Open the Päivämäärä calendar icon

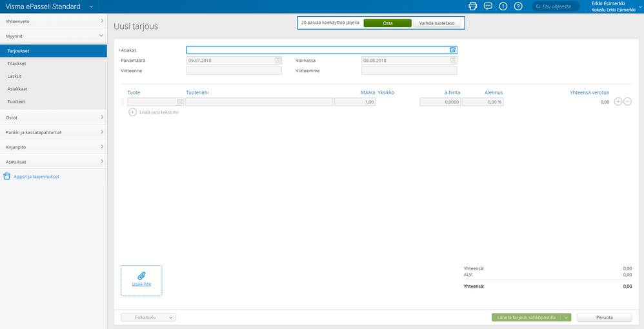click(x=278, y=61)
